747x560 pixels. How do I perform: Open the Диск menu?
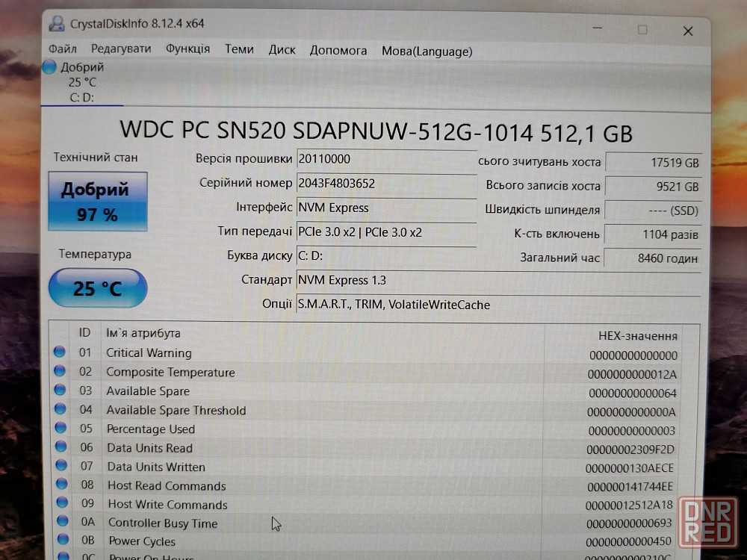pos(282,50)
